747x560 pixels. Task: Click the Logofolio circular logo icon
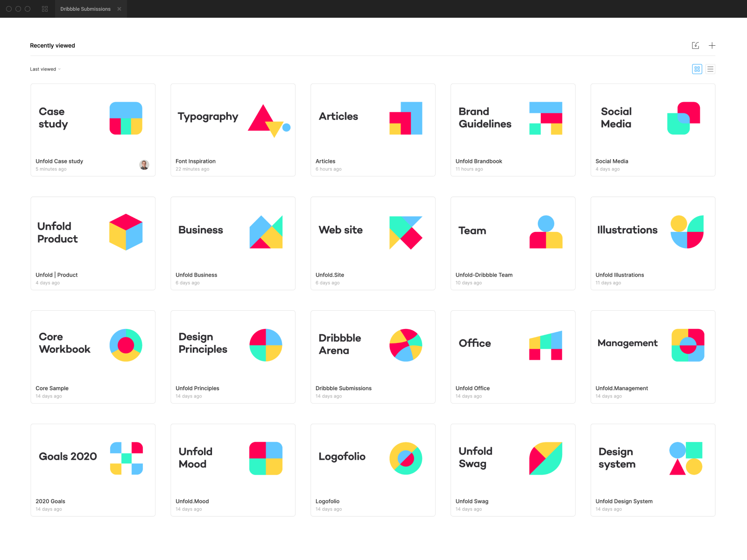point(406,458)
